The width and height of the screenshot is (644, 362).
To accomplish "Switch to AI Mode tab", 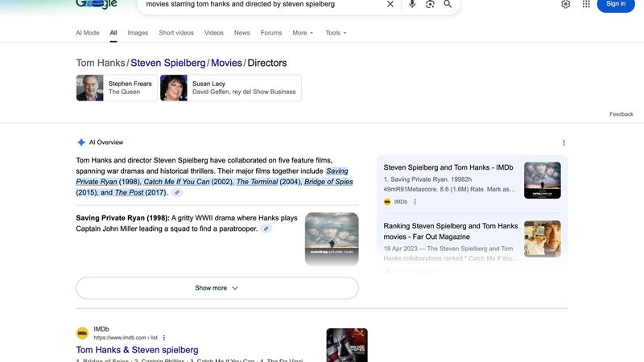I will (x=88, y=33).
